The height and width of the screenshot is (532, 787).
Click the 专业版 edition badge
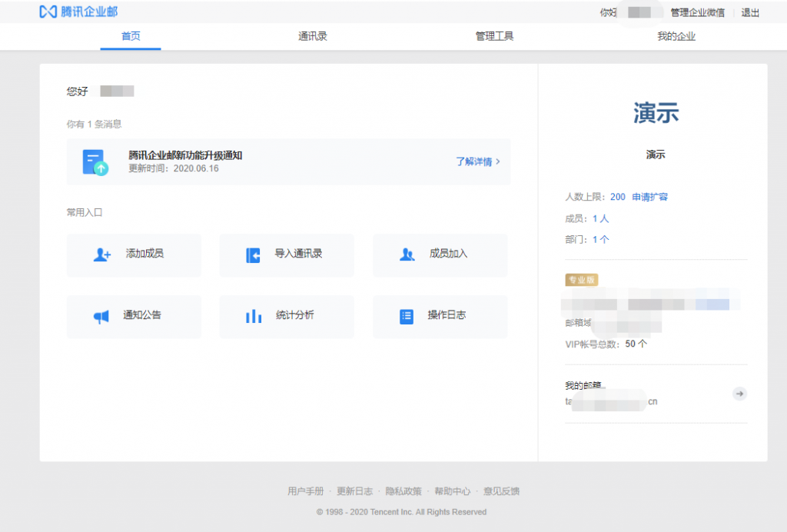pyautogui.click(x=581, y=280)
